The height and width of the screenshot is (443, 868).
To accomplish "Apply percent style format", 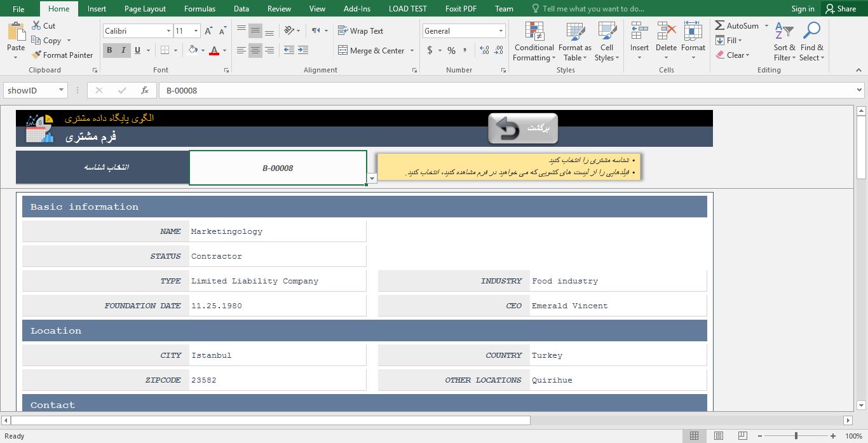I will (451, 50).
